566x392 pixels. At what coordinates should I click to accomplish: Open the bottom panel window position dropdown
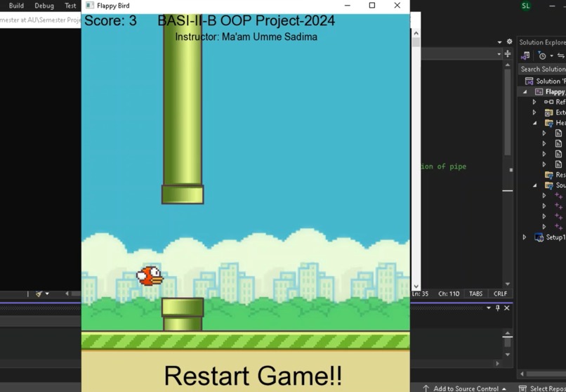(x=488, y=308)
